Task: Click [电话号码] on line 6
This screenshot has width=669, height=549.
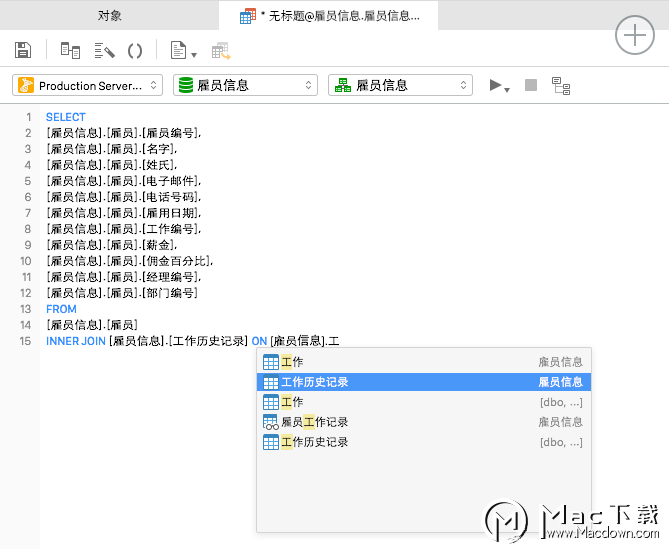Action: [171, 197]
